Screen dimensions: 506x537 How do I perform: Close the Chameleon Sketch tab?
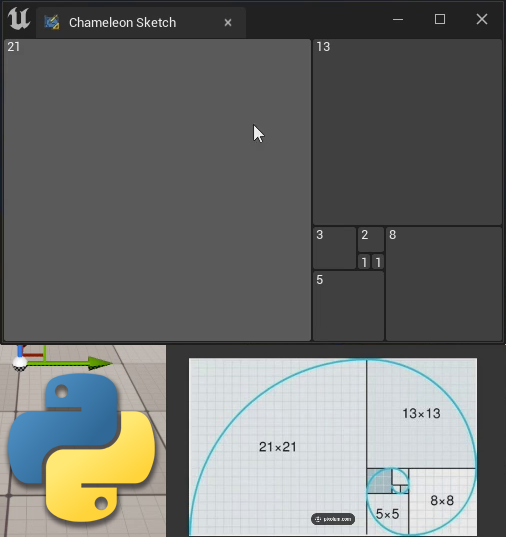[x=228, y=23]
